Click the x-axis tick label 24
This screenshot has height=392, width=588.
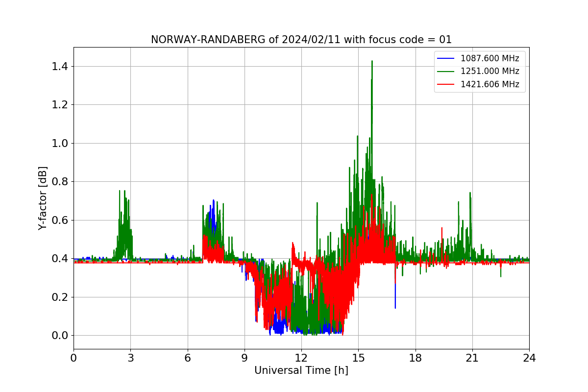529,358
